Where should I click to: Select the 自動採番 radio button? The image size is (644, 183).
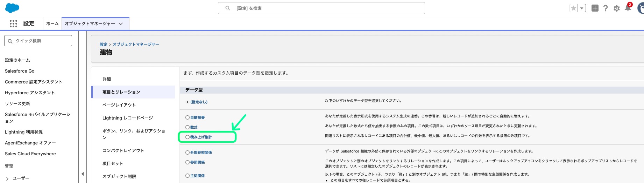[x=187, y=117]
